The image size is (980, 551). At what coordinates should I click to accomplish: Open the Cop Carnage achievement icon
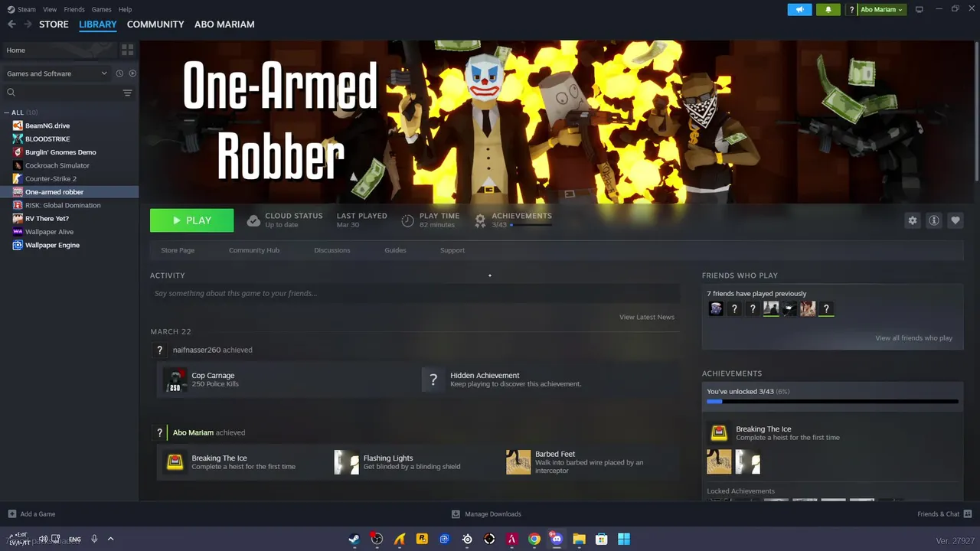[175, 380]
